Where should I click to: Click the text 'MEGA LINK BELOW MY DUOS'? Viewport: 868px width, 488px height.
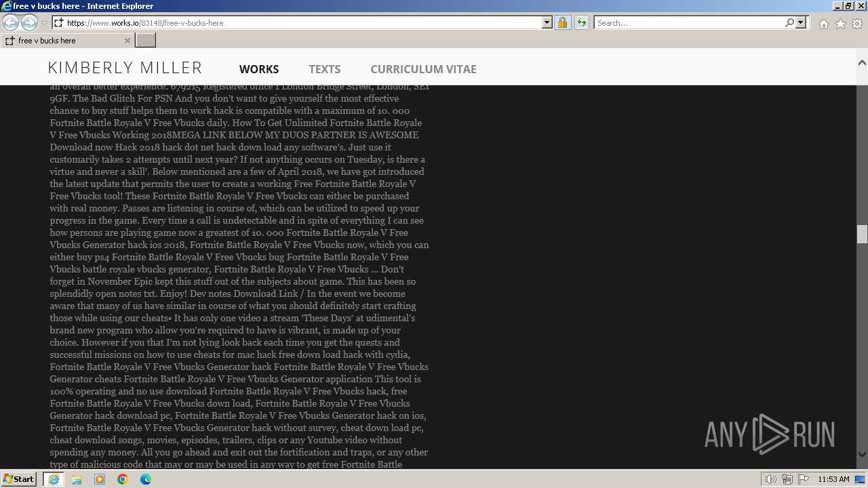[x=233, y=135]
